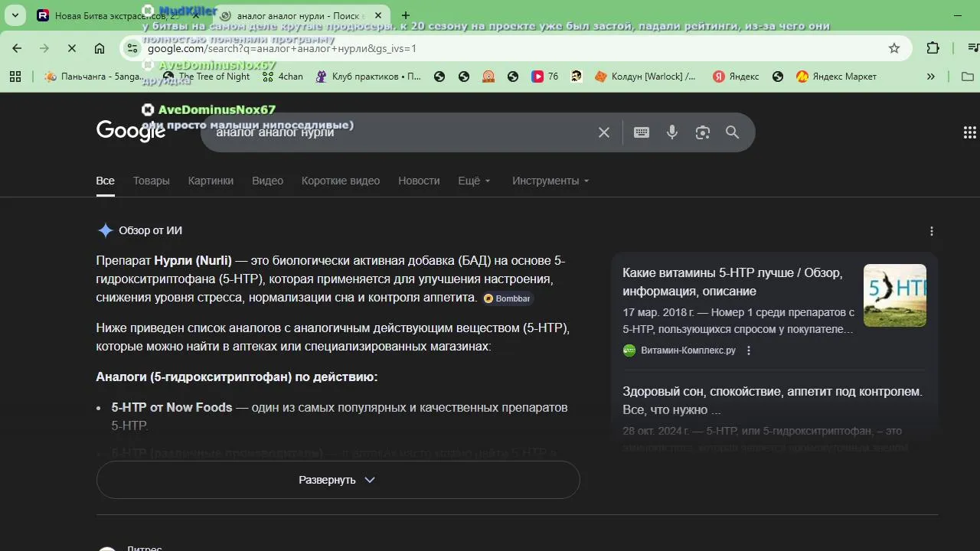Open the Яндекс Маркет bookmark

pyautogui.click(x=836, y=77)
